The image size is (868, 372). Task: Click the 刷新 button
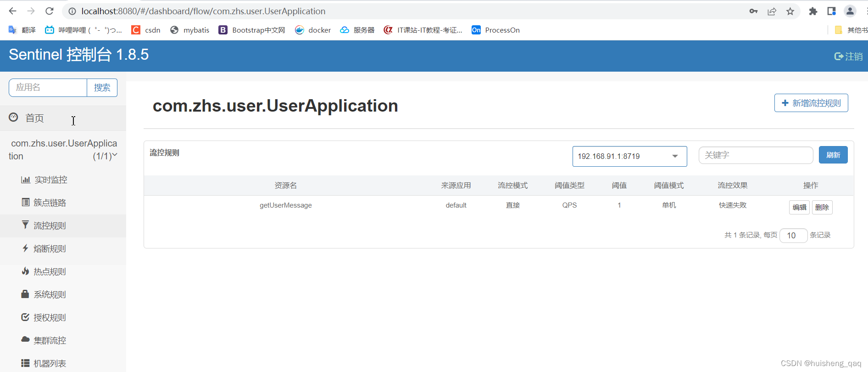(x=833, y=155)
